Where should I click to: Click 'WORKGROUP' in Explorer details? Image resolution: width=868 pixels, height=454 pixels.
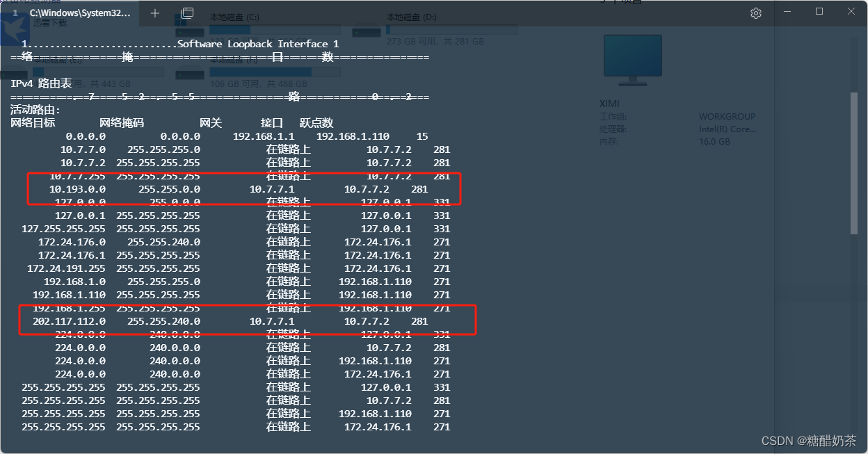tap(727, 117)
